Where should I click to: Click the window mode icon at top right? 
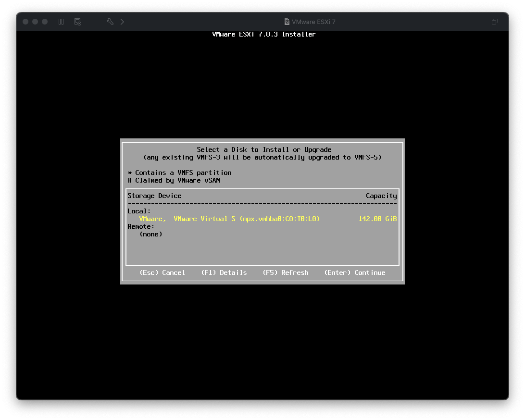(494, 22)
